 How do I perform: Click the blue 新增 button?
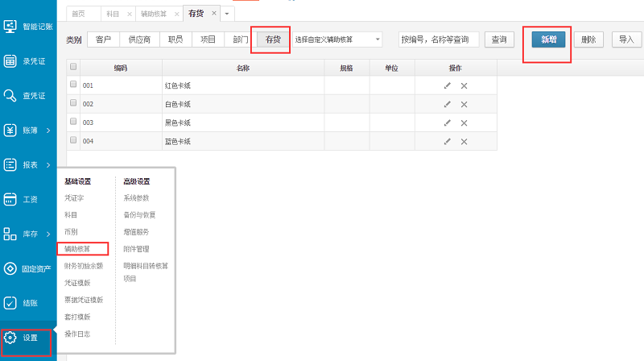pos(547,39)
